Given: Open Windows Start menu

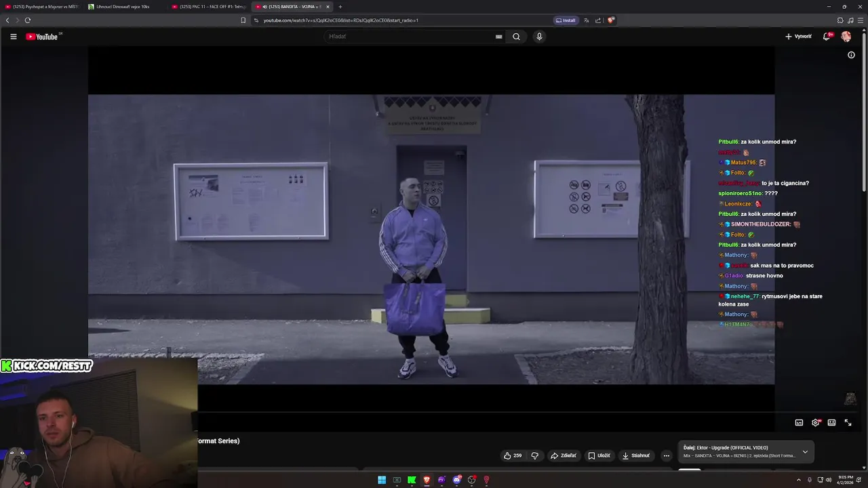Looking at the screenshot, I should [382, 480].
